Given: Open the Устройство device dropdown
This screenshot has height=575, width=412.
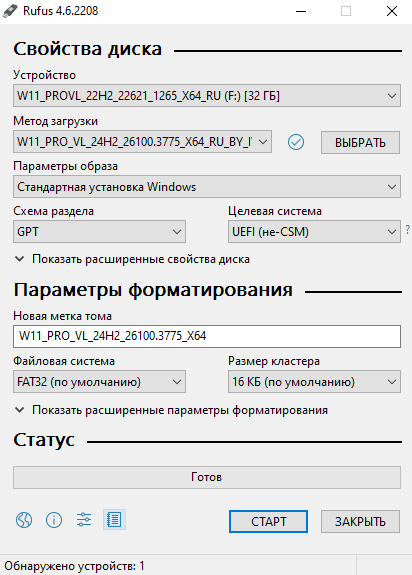Looking at the screenshot, I should coord(207,96).
